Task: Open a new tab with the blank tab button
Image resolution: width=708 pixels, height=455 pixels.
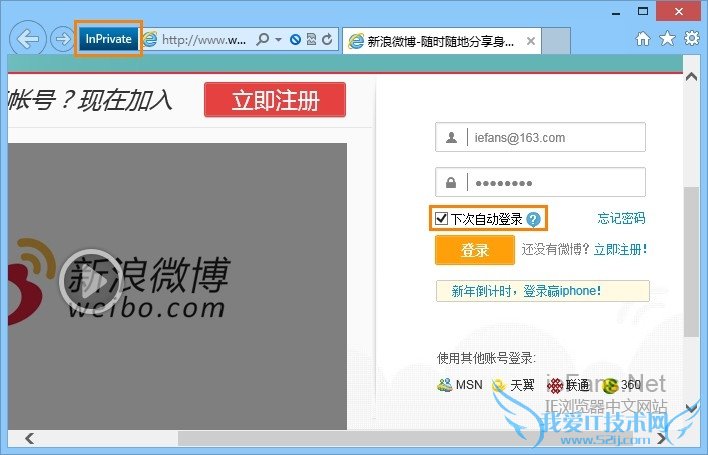Action: 556,41
